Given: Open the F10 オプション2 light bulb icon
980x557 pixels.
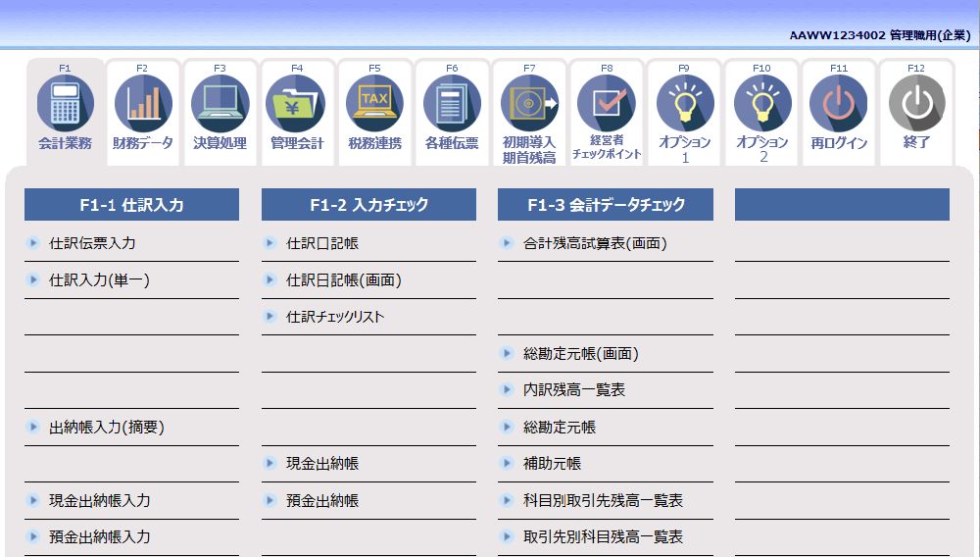Looking at the screenshot, I should tap(761, 103).
